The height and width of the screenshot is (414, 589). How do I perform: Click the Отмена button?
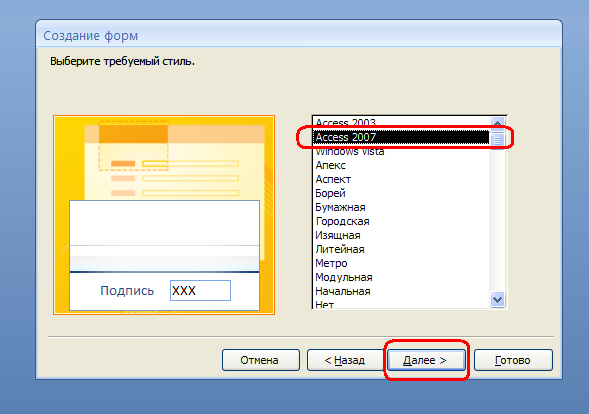pyautogui.click(x=261, y=360)
